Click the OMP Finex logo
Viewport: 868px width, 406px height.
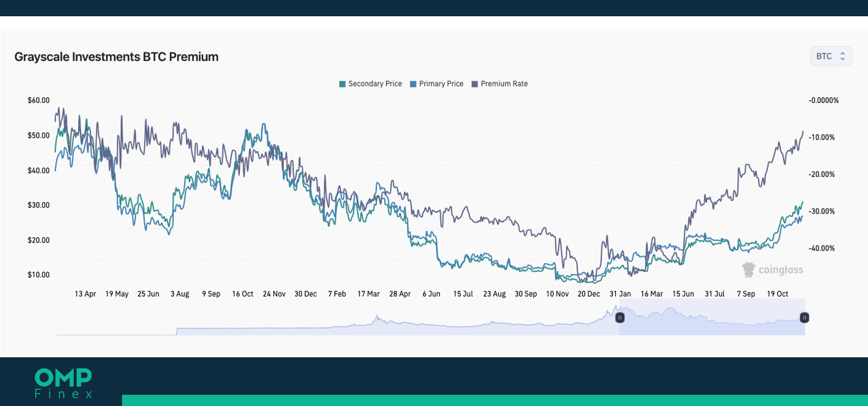click(63, 384)
